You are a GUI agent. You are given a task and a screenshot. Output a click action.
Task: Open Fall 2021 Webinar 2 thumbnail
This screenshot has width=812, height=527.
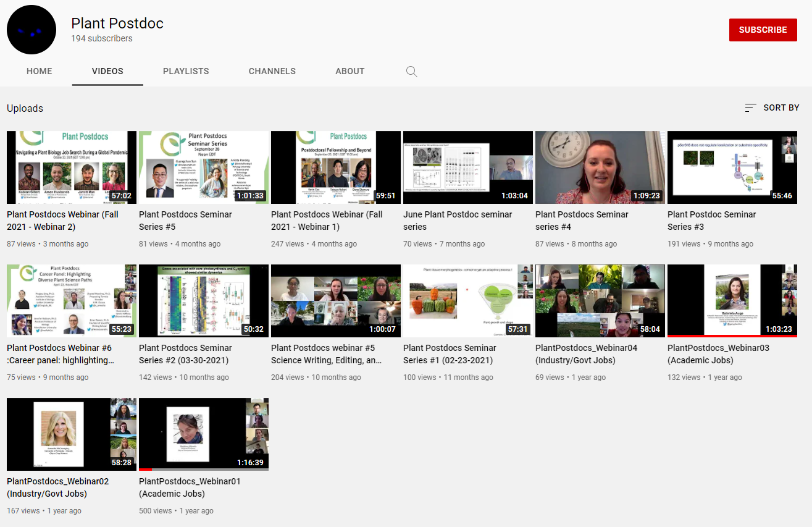72,167
